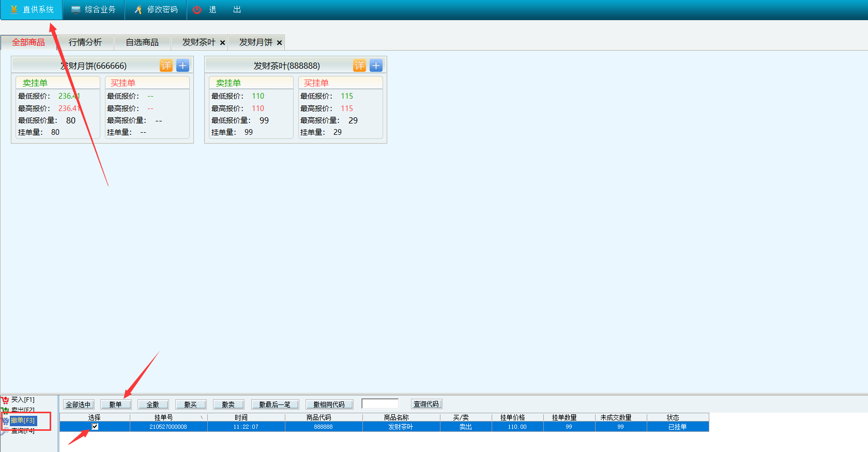Click the 撤相同代码 button

click(329, 404)
